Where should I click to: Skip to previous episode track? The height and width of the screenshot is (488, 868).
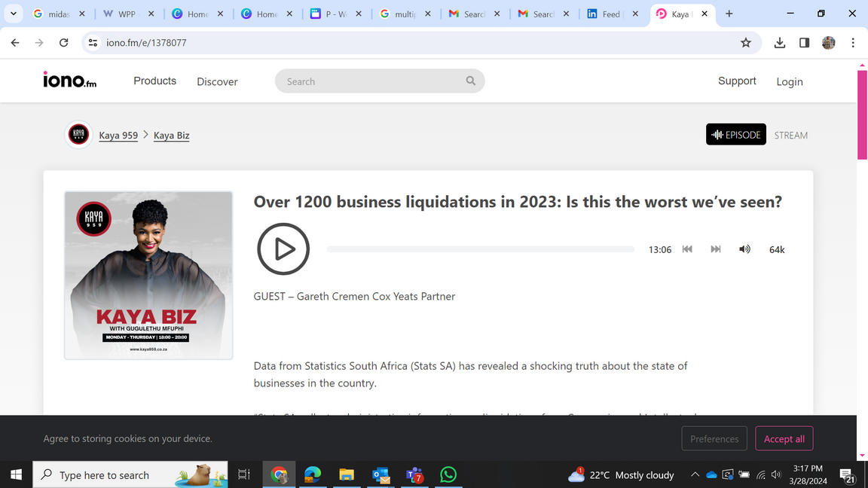[687, 249]
